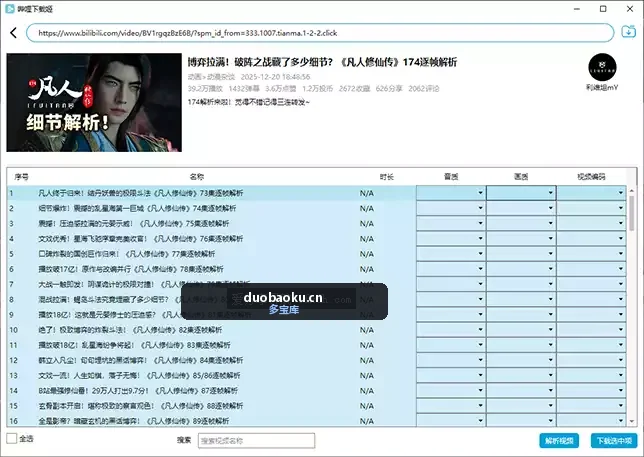Tick the 全选 select-all checkbox
Screen dimensions: 644x457
(x=12, y=438)
